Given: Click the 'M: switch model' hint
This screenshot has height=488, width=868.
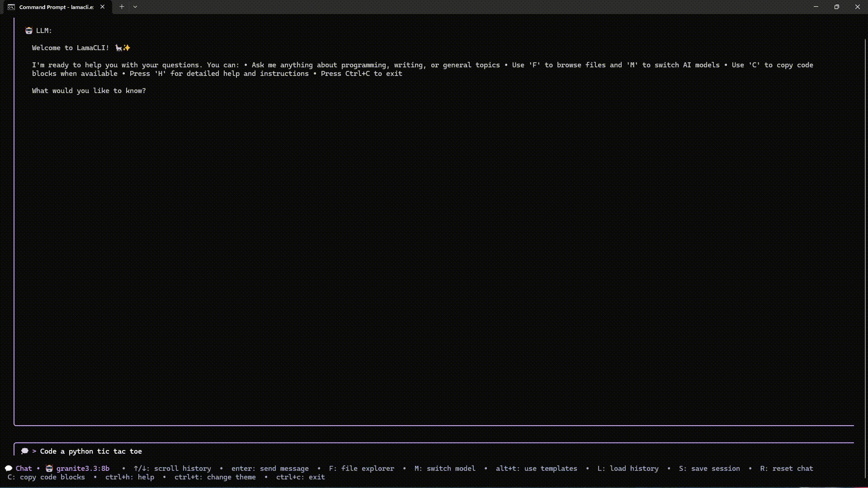Looking at the screenshot, I should [445, 469].
